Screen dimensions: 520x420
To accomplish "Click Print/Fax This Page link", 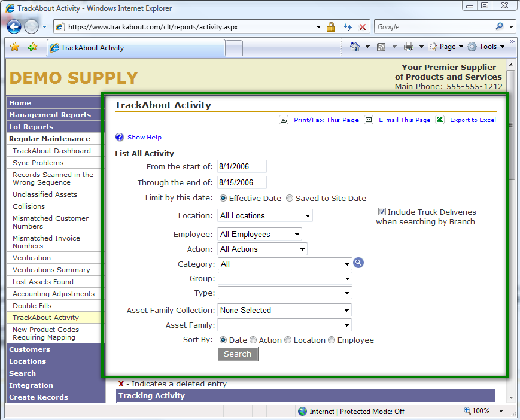I will click(326, 120).
